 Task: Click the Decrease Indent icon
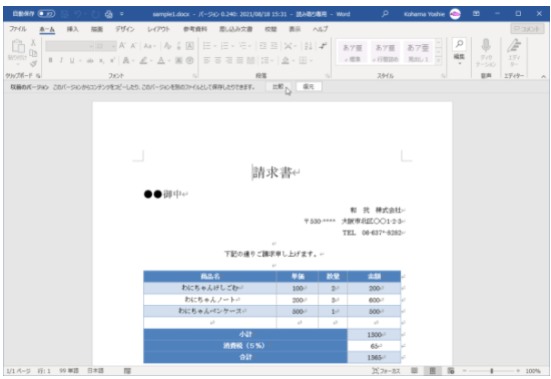263,46
